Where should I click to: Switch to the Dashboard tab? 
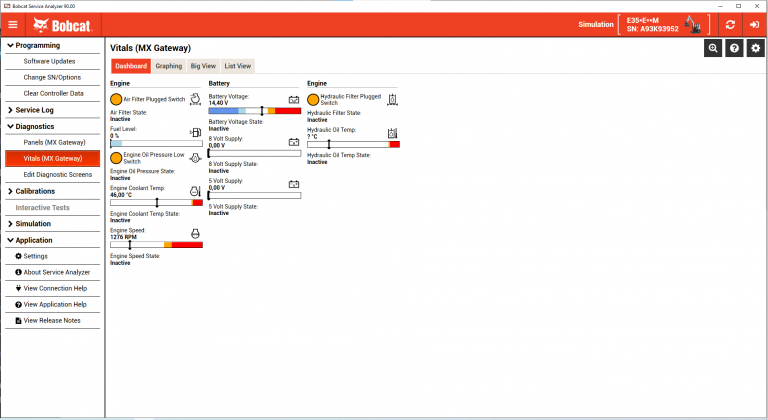[131, 66]
